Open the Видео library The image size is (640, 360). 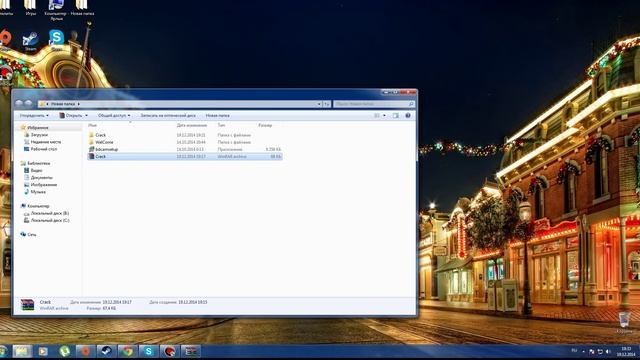click(36, 170)
